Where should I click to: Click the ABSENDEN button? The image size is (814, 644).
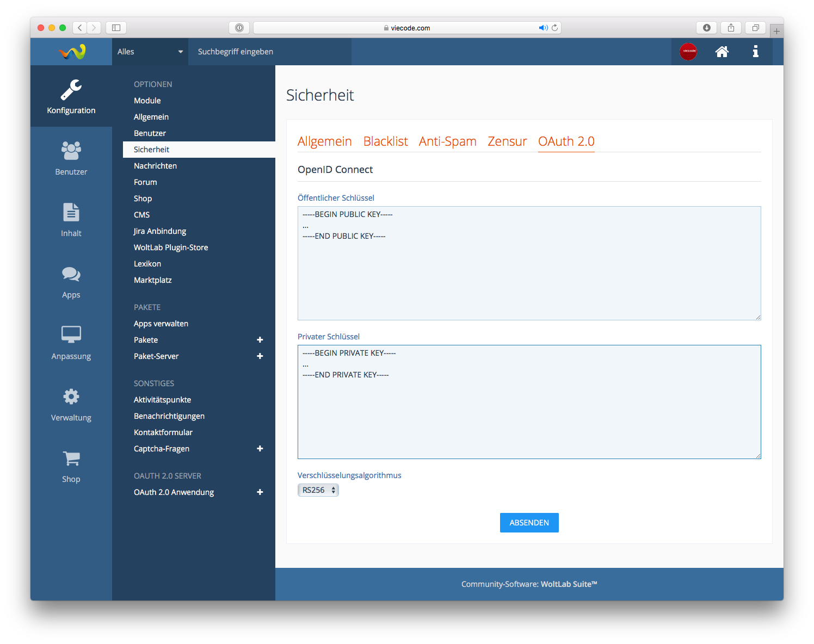click(529, 523)
